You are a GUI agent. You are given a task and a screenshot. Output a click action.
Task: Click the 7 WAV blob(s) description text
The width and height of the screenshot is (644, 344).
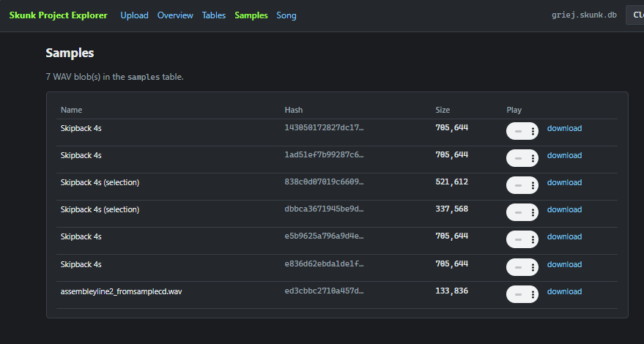tap(114, 77)
